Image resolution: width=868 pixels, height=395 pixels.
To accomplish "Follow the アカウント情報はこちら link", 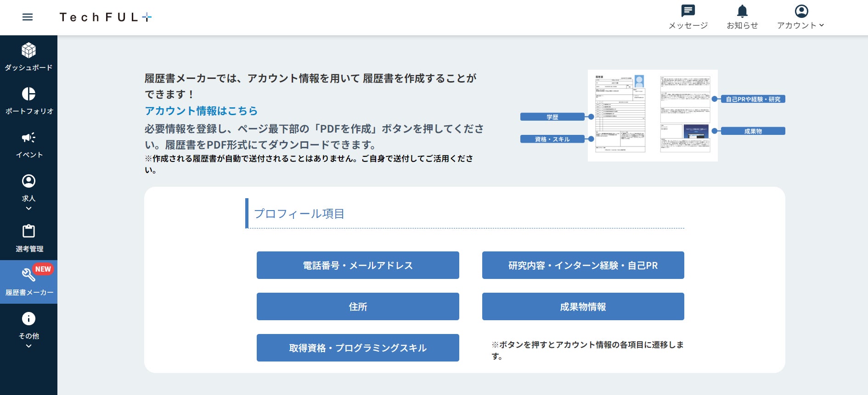I will (201, 111).
